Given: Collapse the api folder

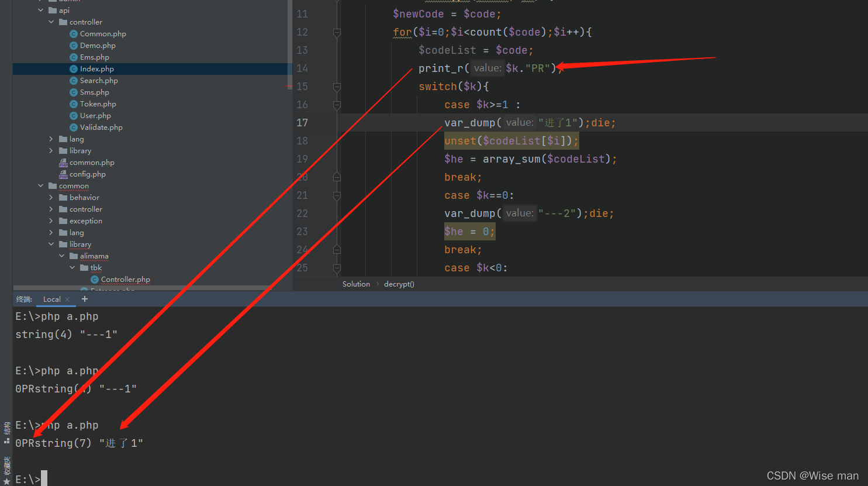Looking at the screenshot, I should pos(40,11).
